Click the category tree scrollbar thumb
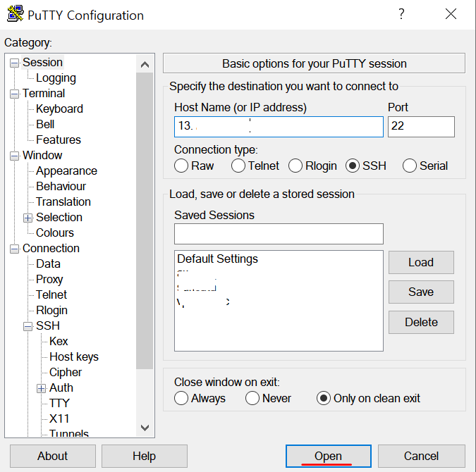The height and width of the screenshot is (472, 476). coord(145,221)
